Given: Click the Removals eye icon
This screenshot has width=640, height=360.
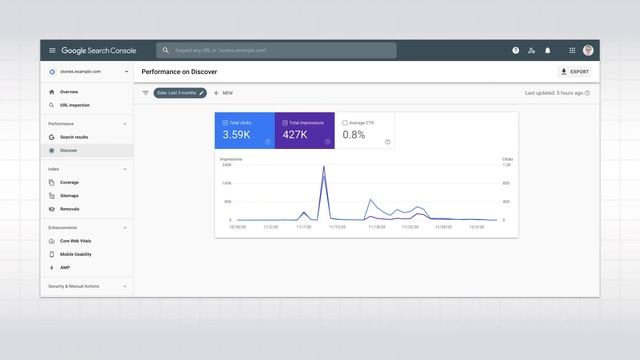Looking at the screenshot, I should [x=51, y=209].
